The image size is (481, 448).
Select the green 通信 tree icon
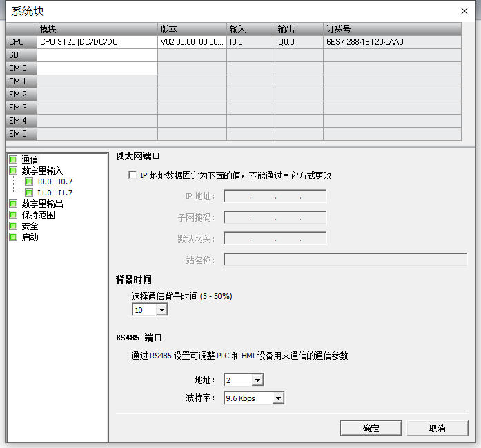point(13,159)
